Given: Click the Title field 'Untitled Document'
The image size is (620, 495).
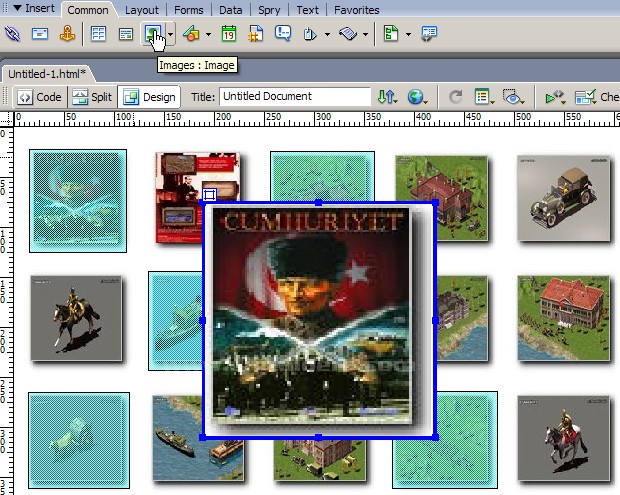Looking at the screenshot, I should coord(295,96).
